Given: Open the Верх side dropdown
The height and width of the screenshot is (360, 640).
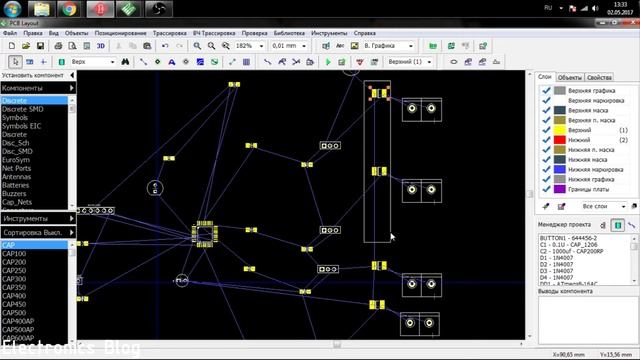Looking at the screenshot, I should tap(112, 62).
